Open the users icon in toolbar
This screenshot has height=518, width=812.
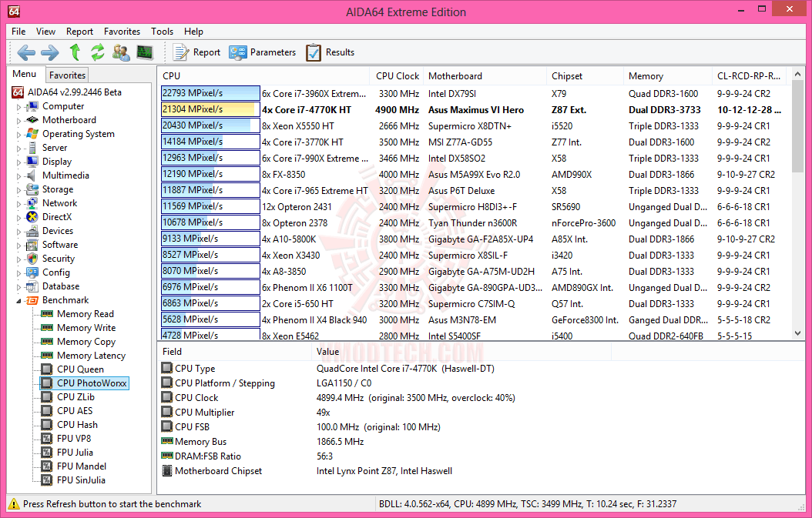tap(121, 52)
